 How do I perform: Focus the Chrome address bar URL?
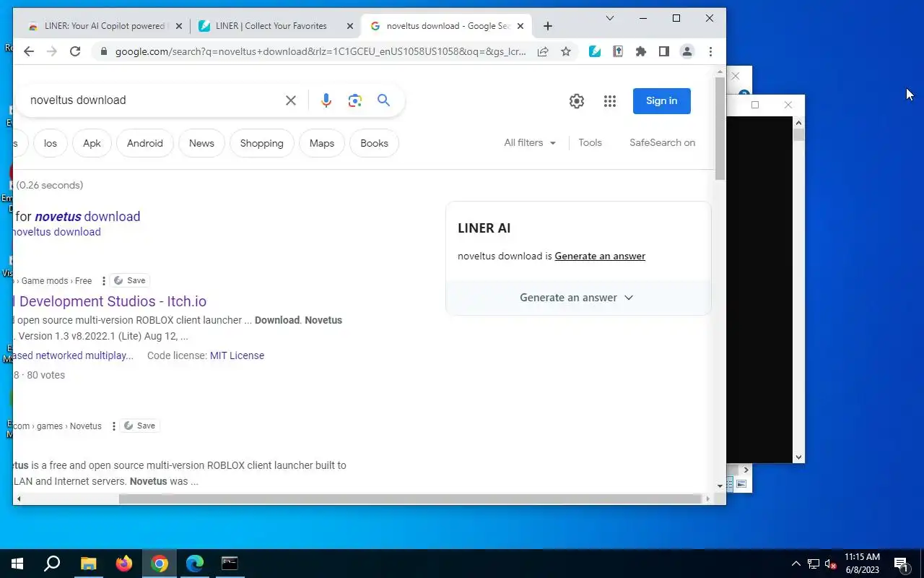coord(321,52)
